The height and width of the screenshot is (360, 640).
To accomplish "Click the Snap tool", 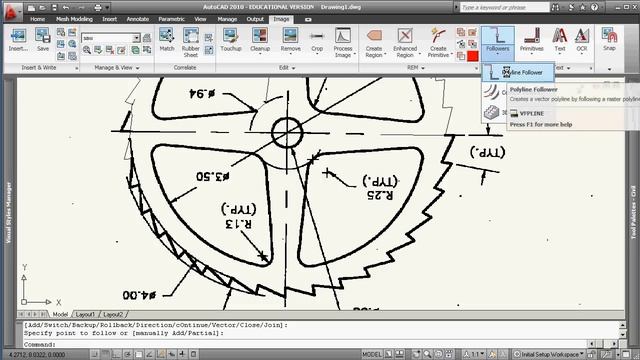I will coord(609,40).
